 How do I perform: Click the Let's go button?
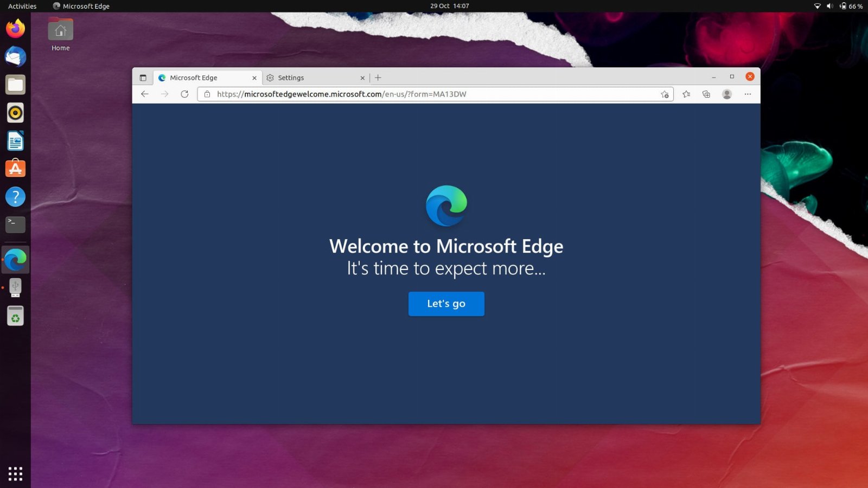[x=446, y=304]
